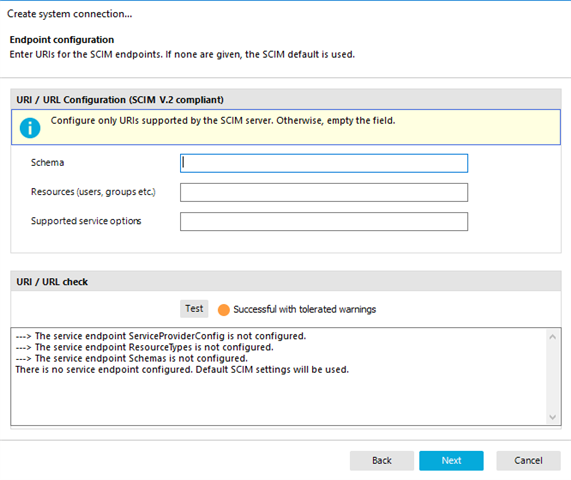Click the Default SCIM settings log message
The height and width of the screenshot is (480, 571).
point(182,370)
